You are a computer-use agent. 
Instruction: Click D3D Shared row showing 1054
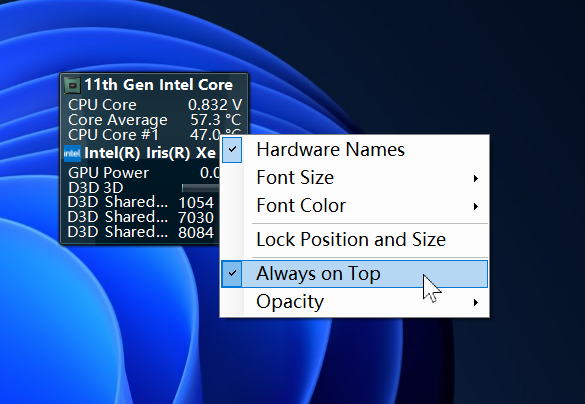tap(142, 203)
